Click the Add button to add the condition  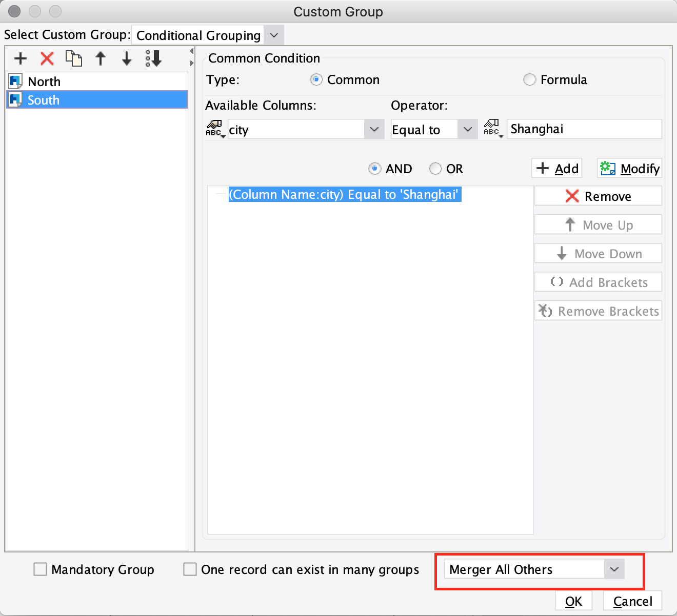pos(556,168)
